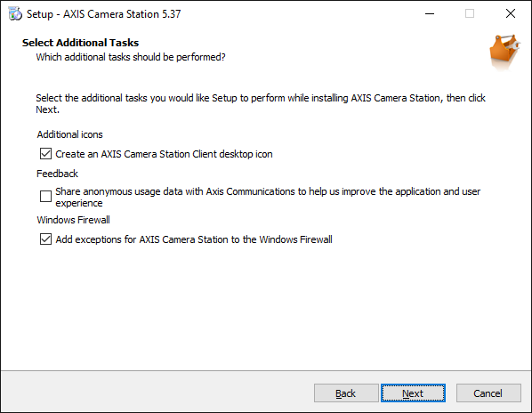Cancel the installation
Screen dimensions: 532x413
pos(488,393)
